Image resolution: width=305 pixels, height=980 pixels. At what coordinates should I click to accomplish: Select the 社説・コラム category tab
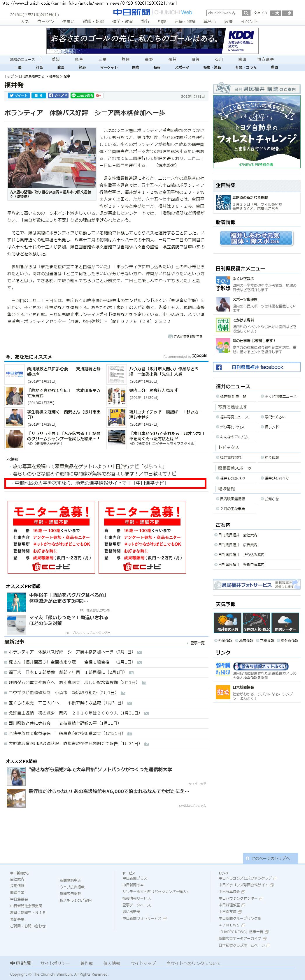246,67
